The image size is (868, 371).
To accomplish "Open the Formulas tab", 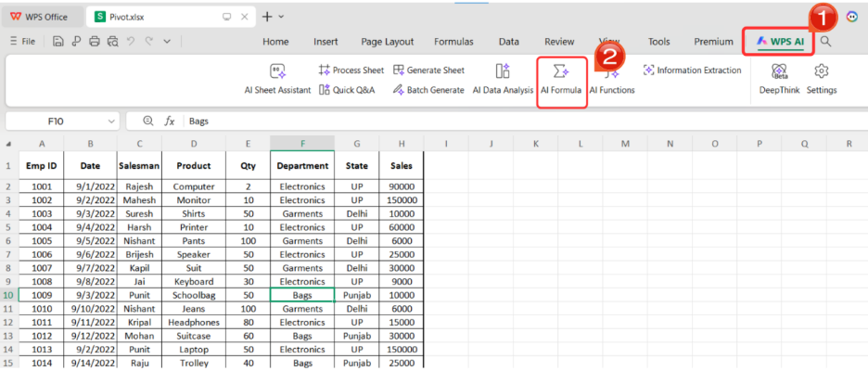I will (x=453, y=42).
